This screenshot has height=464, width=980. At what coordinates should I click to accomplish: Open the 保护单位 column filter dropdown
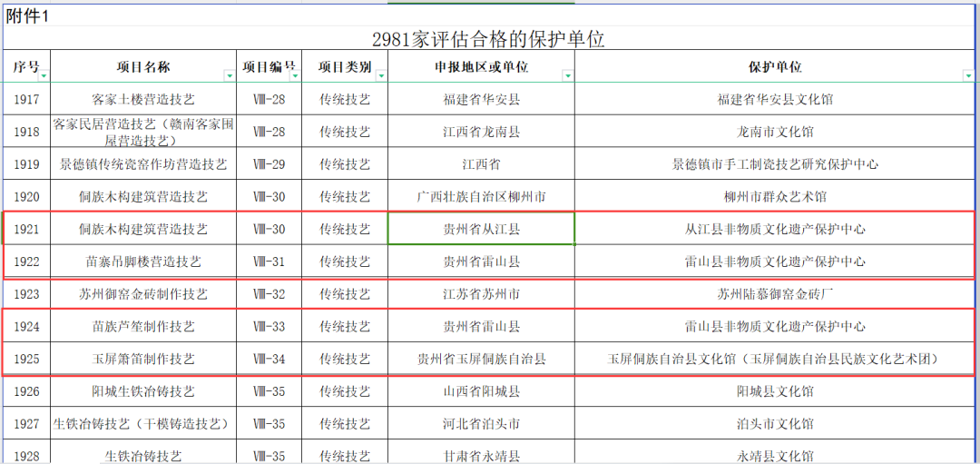point(968,76)
